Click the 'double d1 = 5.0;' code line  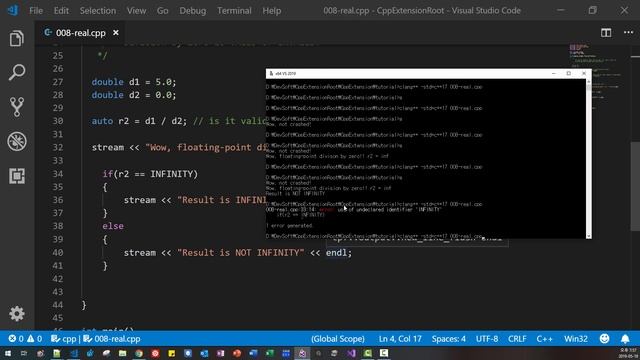pyautogui.click(x=134, y=82)
